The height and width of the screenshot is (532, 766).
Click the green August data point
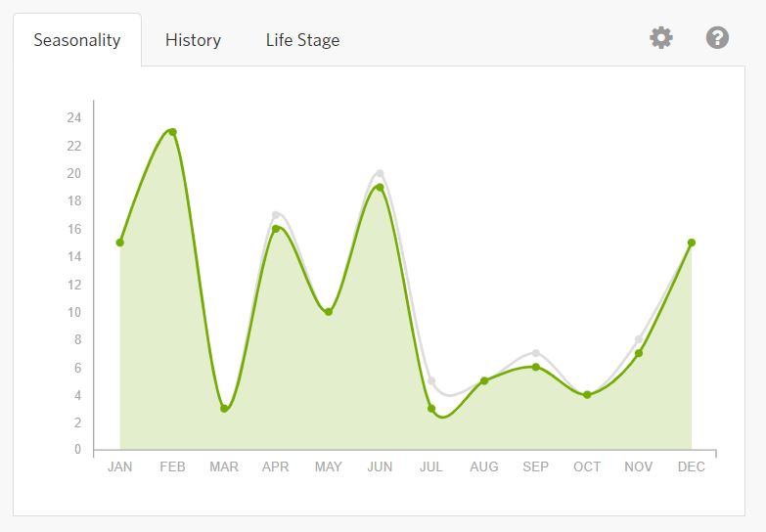click(483, 380)
